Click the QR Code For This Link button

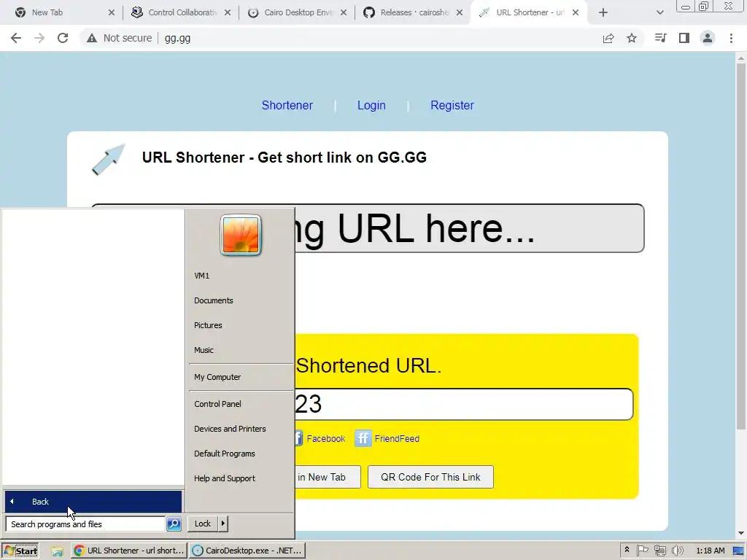pos(430,477)
